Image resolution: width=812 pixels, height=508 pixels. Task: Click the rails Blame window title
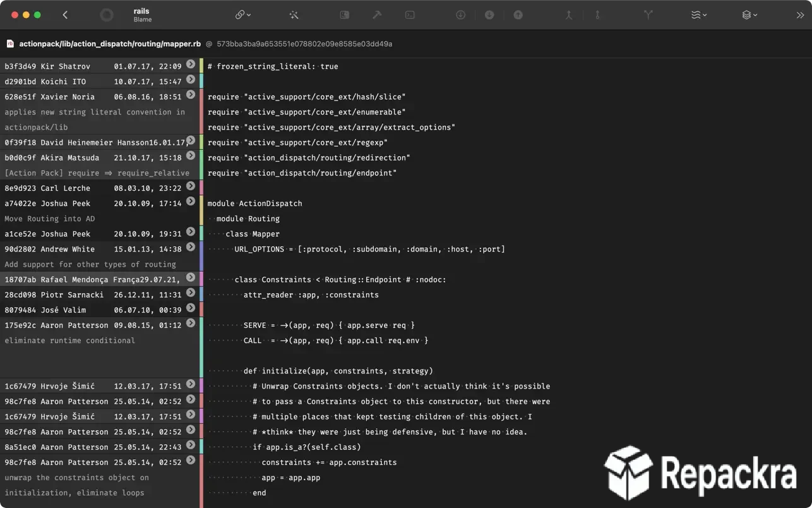(142, 15)
